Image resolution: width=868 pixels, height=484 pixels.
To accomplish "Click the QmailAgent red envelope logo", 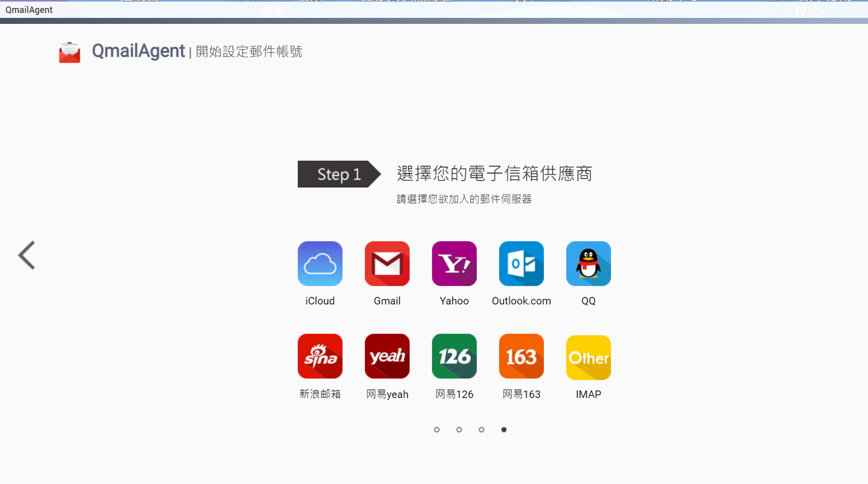I will pyautogui.click(x=69, y=53).
